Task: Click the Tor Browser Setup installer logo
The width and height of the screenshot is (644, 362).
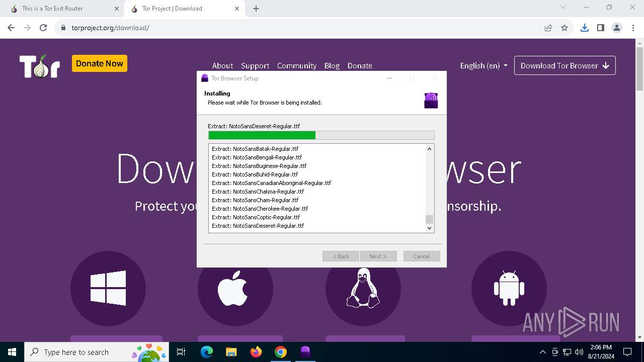Action: [x=431, y=100]
